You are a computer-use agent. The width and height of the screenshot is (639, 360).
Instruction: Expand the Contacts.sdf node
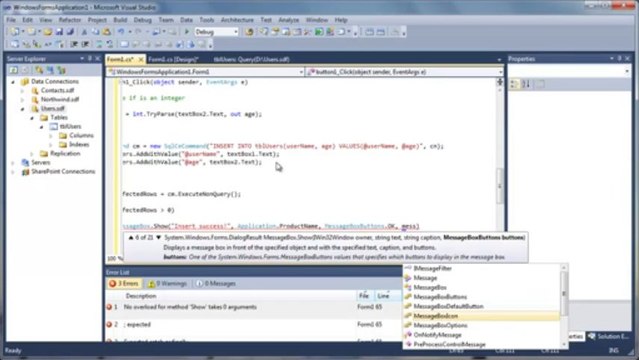(x=22, y=91)
